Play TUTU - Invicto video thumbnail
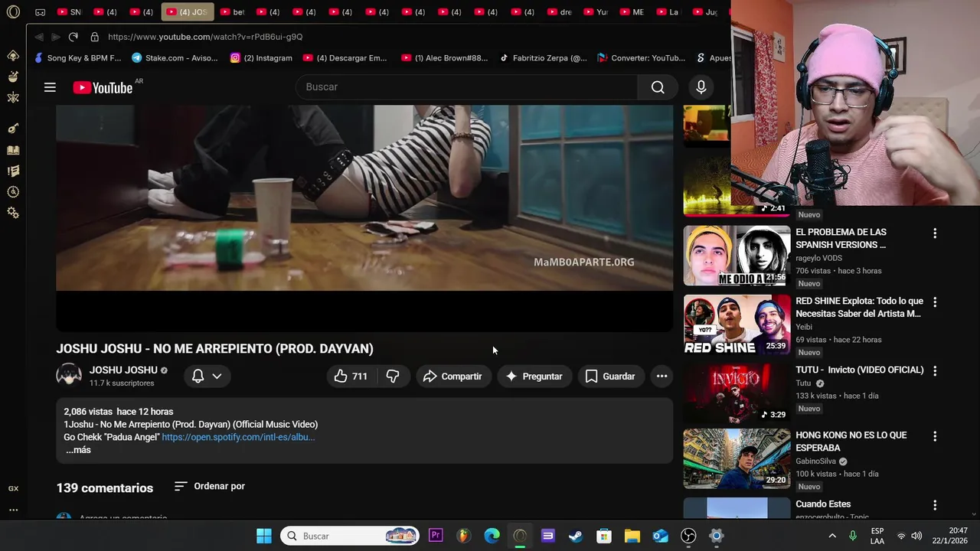Screen dimensions: 980x551 coord(737,393)
